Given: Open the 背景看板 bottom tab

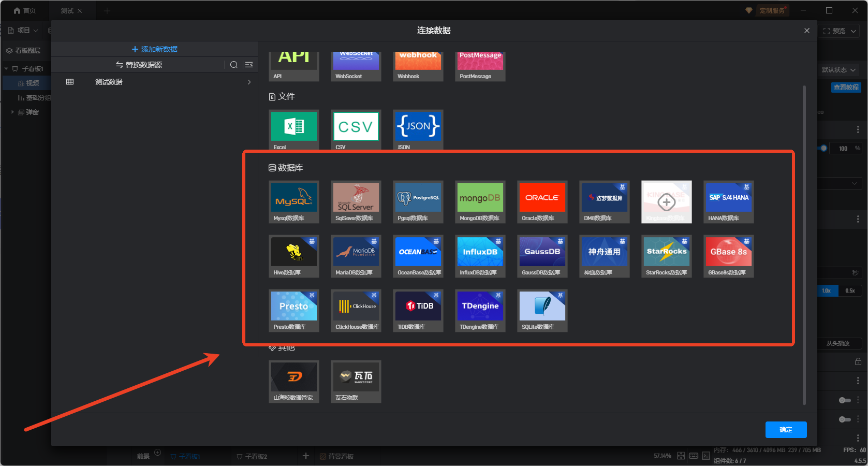Looking at the screenshot, I should coord(337,457).
